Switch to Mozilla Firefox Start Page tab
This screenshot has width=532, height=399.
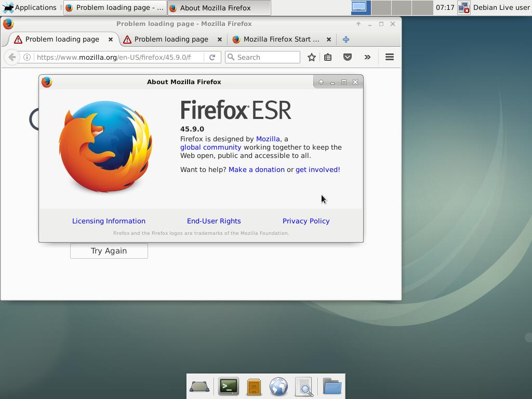[281, 39]
